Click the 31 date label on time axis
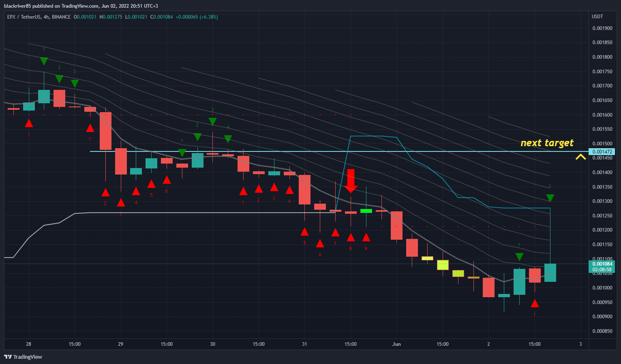 tap(304, 344)
